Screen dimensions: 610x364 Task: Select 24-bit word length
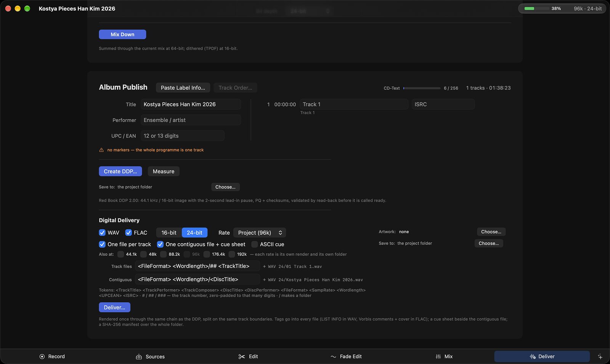pyautogui.click(x=194, y=233)
